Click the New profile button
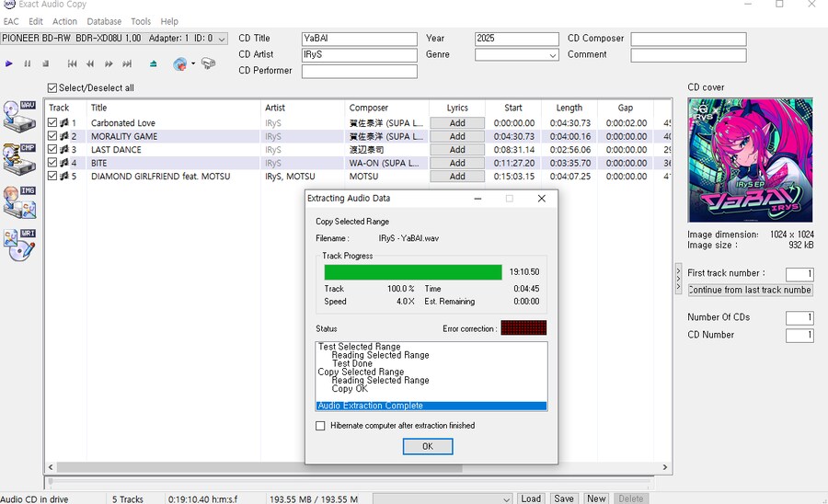 [x=597, y=498]
